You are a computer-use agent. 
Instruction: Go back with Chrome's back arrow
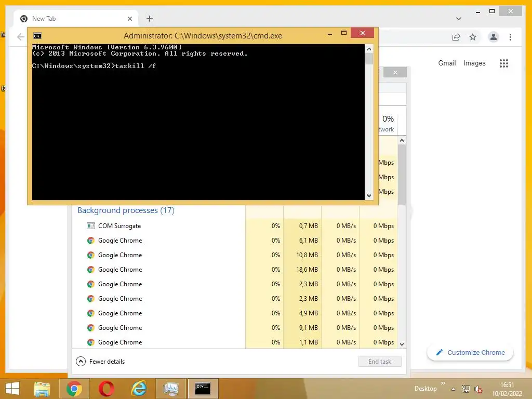pos(21,37)
